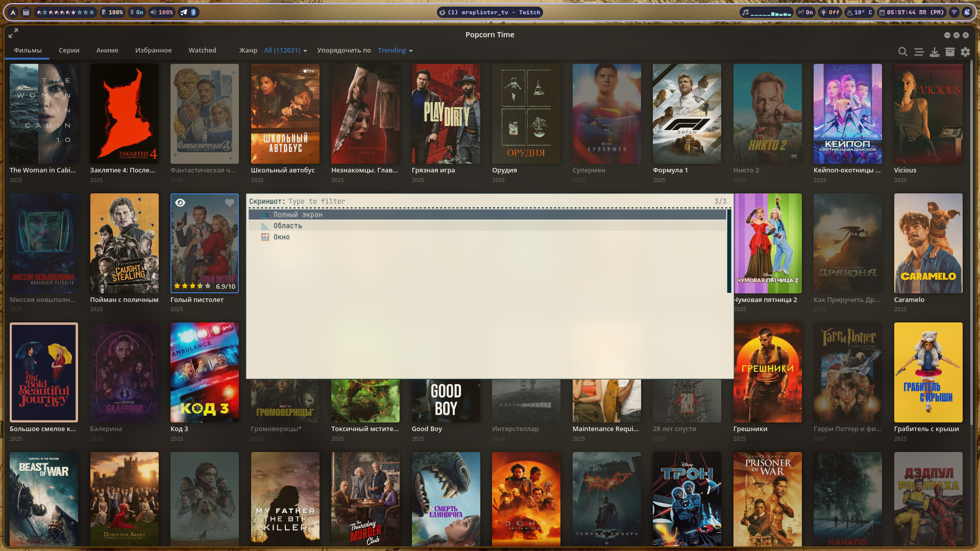
Task: Open the downloads tray icon
Action: coord(934,52)
